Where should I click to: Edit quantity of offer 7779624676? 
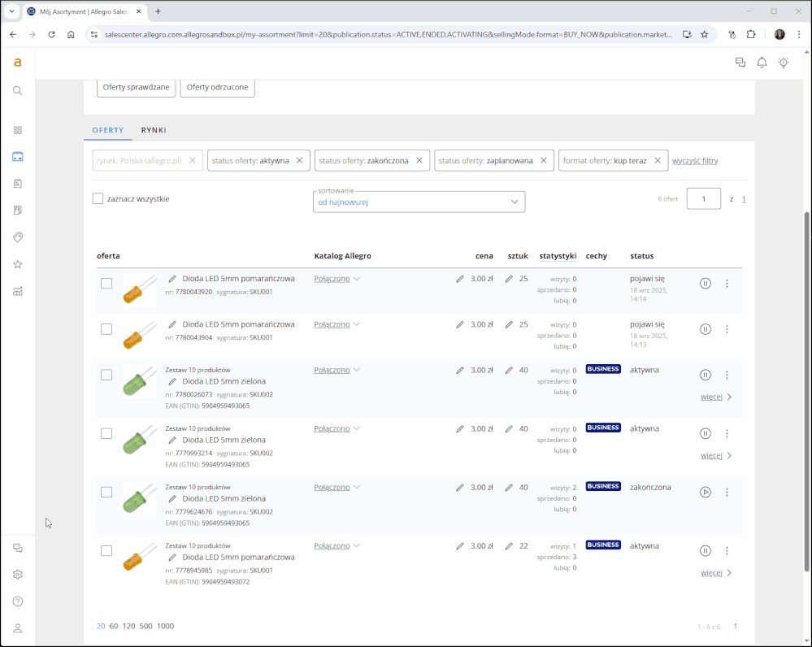point(509,488)
